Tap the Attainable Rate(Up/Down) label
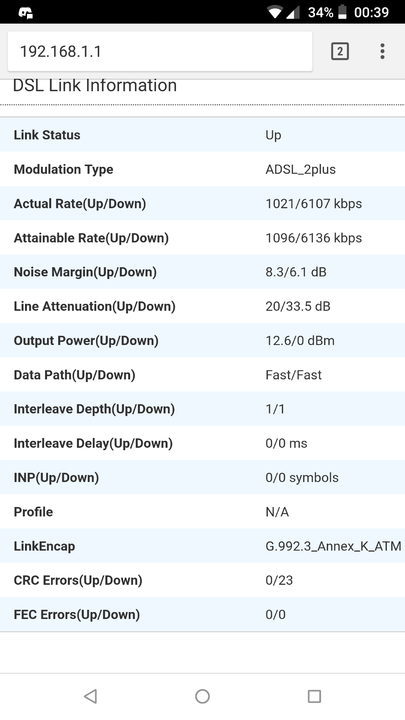The image size is (405, 720). pyautogui.click(x=91, y=238)
